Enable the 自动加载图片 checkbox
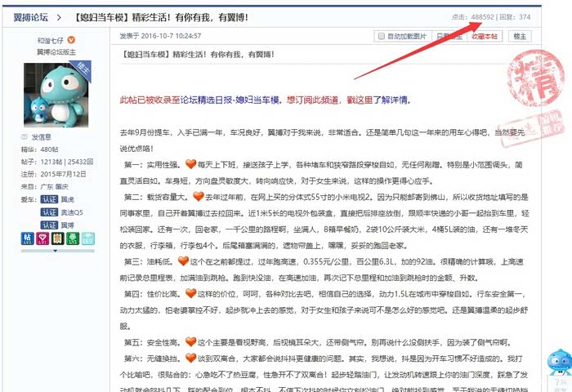The width and height of the screenshot is (572, 392). (x=380, y=36)
